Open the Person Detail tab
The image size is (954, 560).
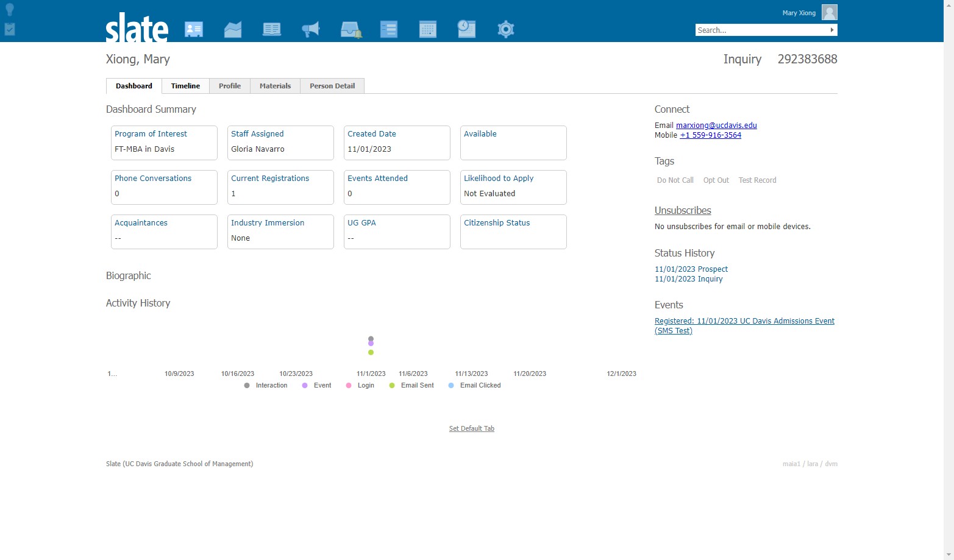pyautogui.click(x=332, y=86)
